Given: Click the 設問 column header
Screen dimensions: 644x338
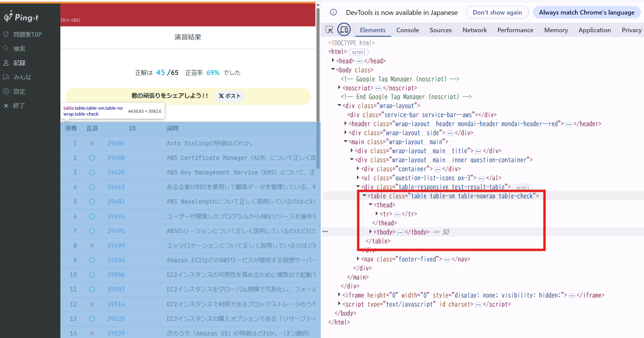Looking at the screenshot, I should (x=172, y=128).
